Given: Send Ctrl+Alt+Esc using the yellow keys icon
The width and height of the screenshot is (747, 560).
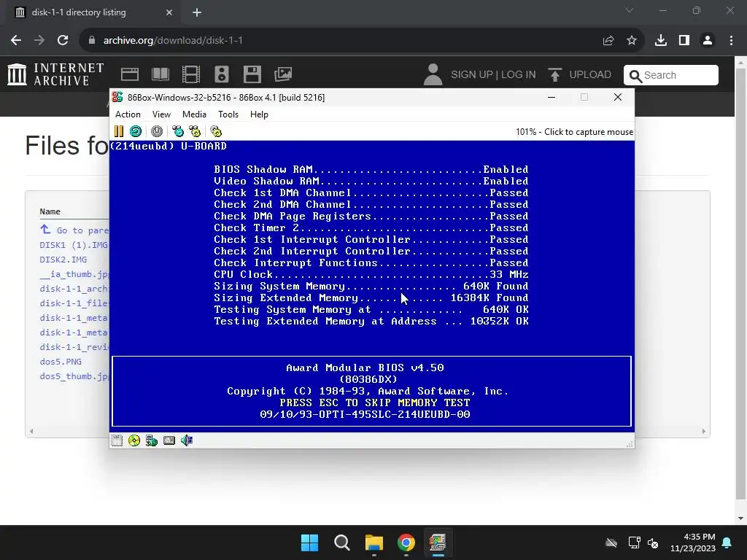Looking at the screenshot, I should pyautogui.click(x=195, y=131).
